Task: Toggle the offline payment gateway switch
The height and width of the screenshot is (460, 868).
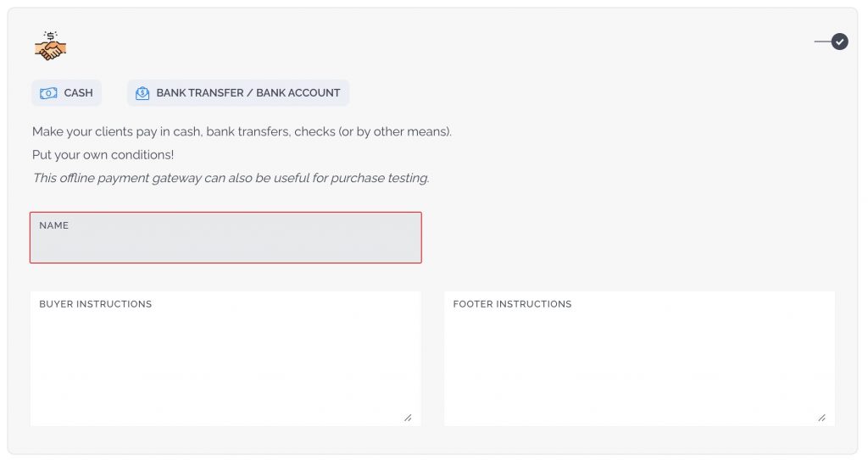Action: (x=832, y=42)
